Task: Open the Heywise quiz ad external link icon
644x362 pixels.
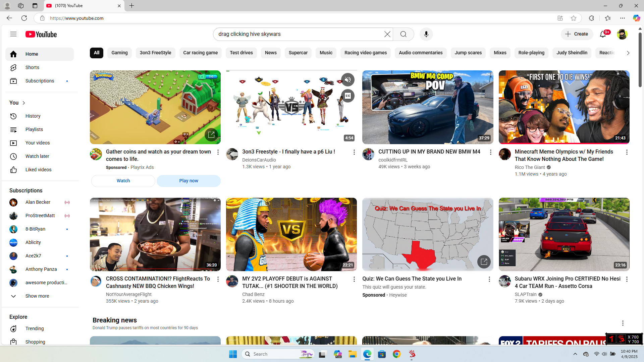Action: point(484,262)
